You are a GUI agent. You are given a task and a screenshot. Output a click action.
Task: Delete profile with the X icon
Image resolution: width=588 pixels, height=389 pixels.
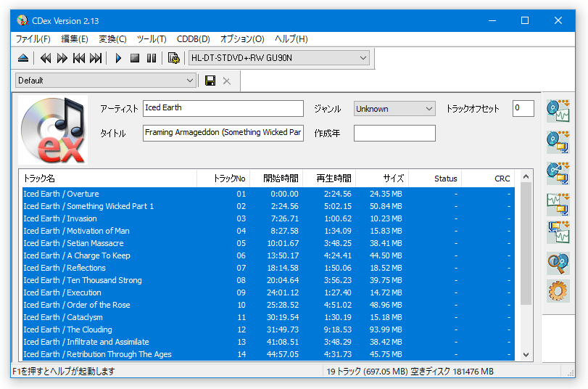(x=226, y=81)
